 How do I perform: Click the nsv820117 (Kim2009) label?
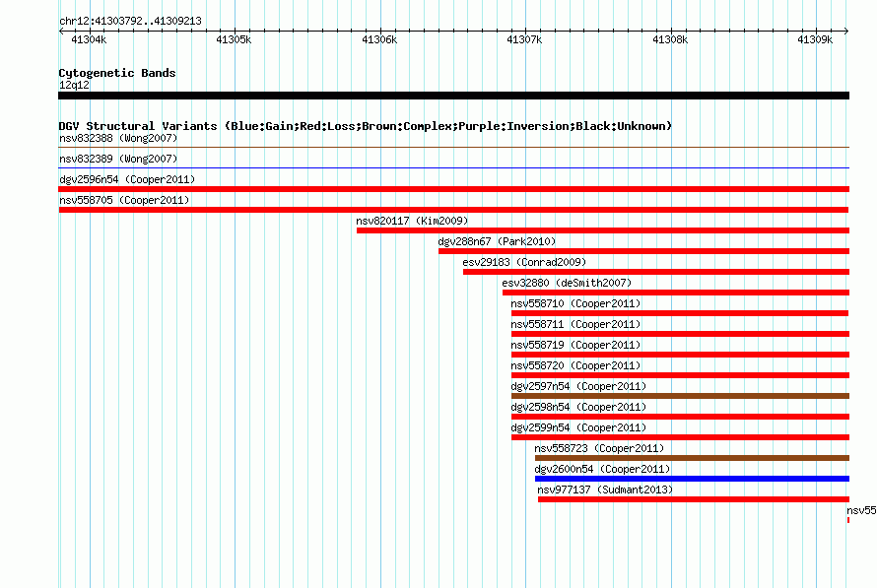[412, 221]
